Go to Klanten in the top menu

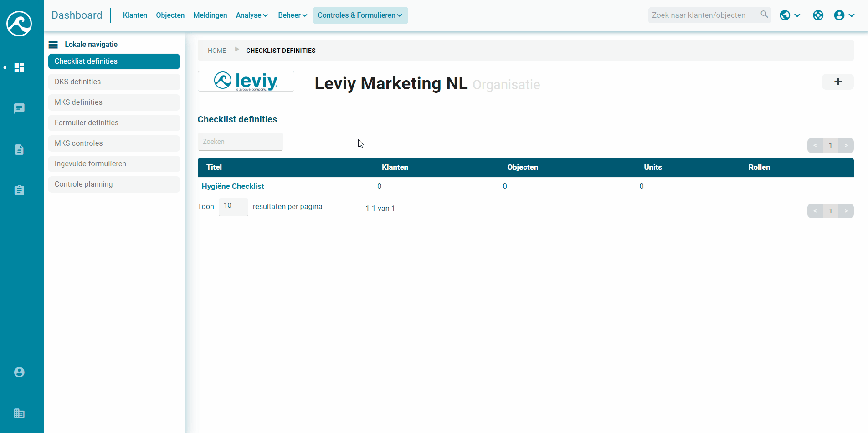point(135,15)
